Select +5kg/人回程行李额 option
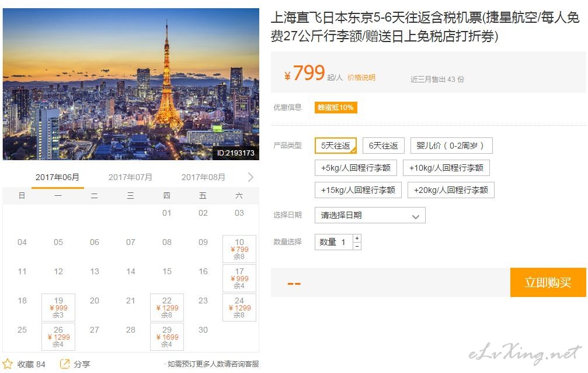This screenshot has width=588, height=373. pos(356,168)
